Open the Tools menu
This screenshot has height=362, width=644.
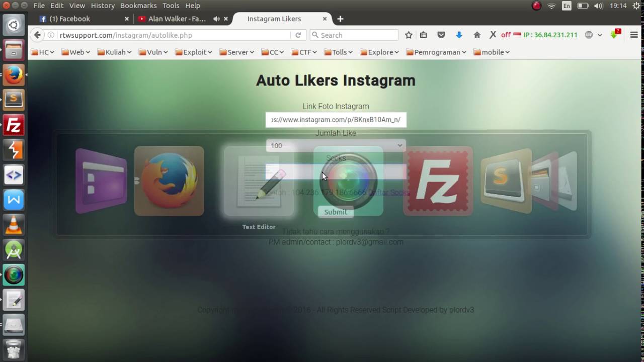click(x=171, y=6)
